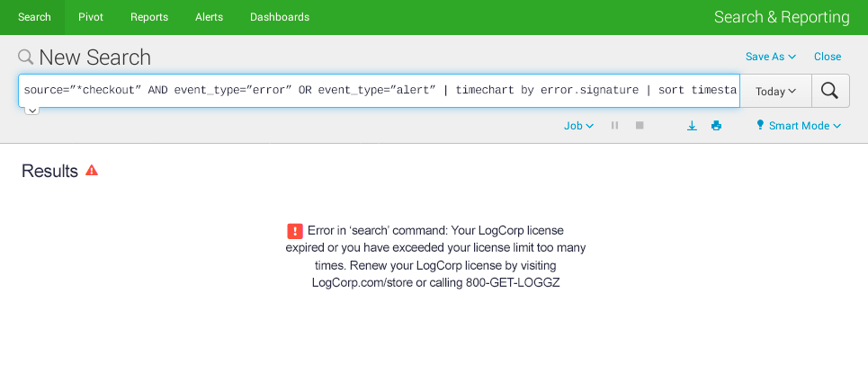Navigate to the Dashboards tab
This screenshot has height=373, width=868.
click(280, 17)
